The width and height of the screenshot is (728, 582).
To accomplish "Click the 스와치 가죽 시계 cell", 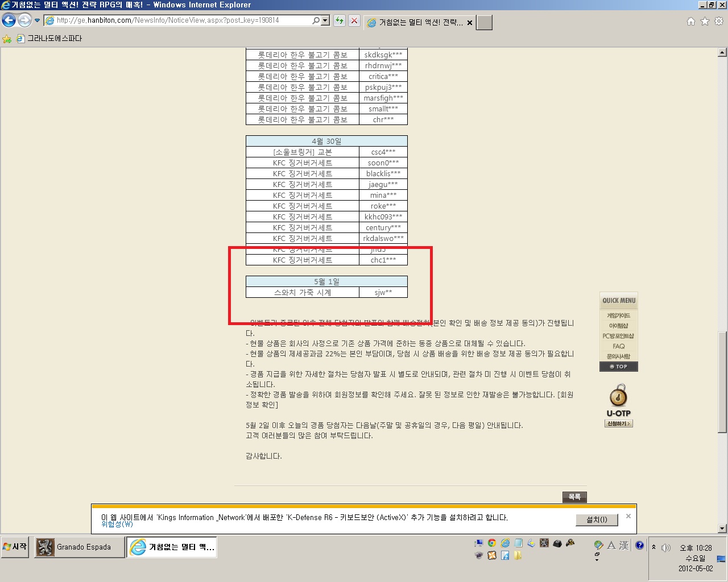I will tap(303, 293).
